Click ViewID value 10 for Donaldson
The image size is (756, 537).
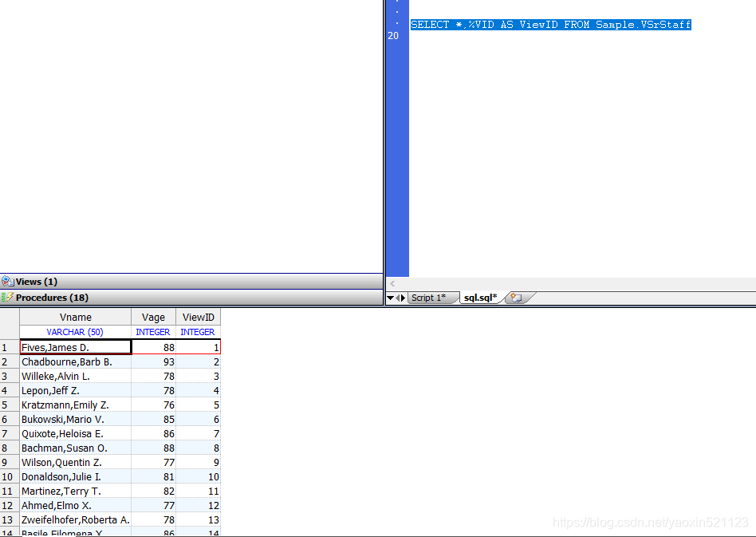pos(198,476)
